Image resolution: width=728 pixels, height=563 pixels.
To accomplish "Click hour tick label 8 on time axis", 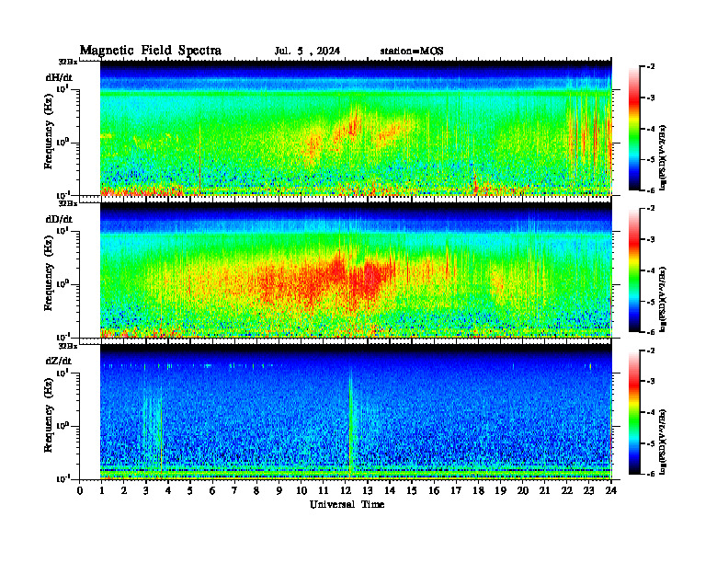I will pos(256,491).
